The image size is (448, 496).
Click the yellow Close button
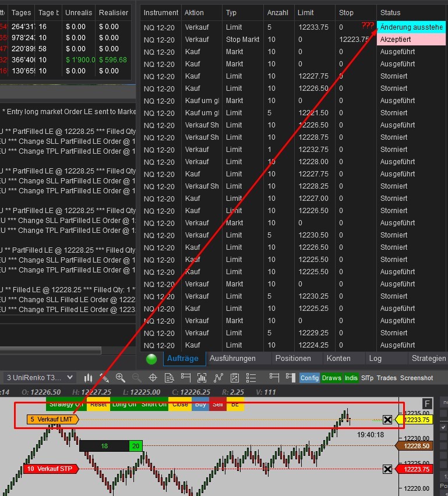click(180, 404)
